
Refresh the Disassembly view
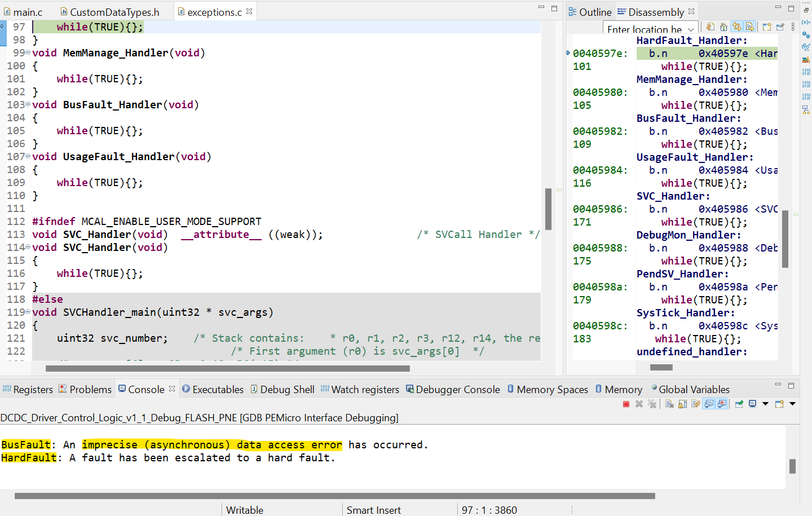pos(710,27)
